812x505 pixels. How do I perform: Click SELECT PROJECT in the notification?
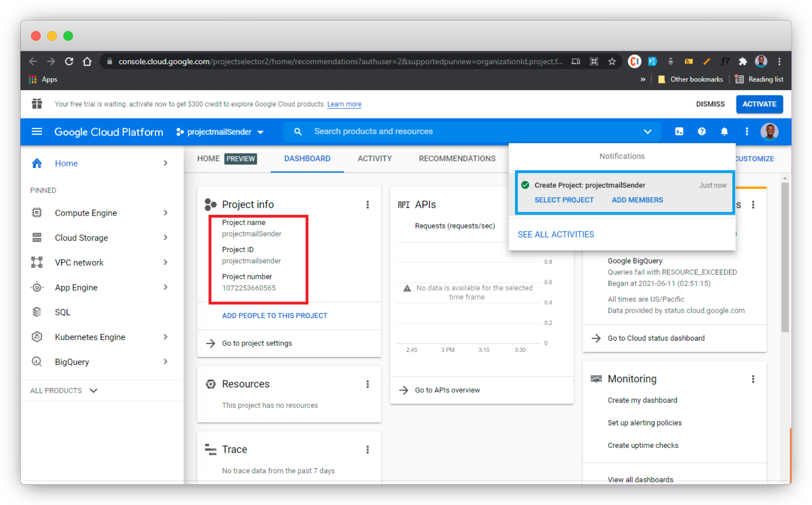[x=564, y=200]
